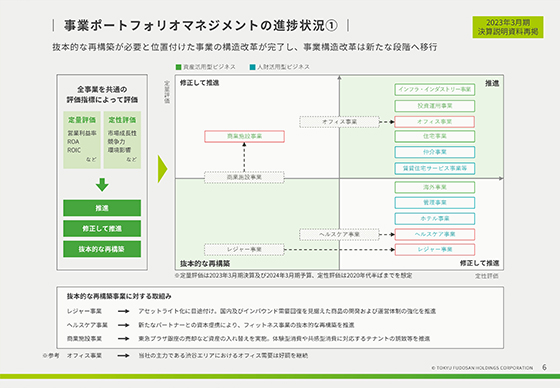Select the 賃貸住宅サービス事業等 box
Screen dimensions: 560x388
pyautogui.click(x=435, y=168)
